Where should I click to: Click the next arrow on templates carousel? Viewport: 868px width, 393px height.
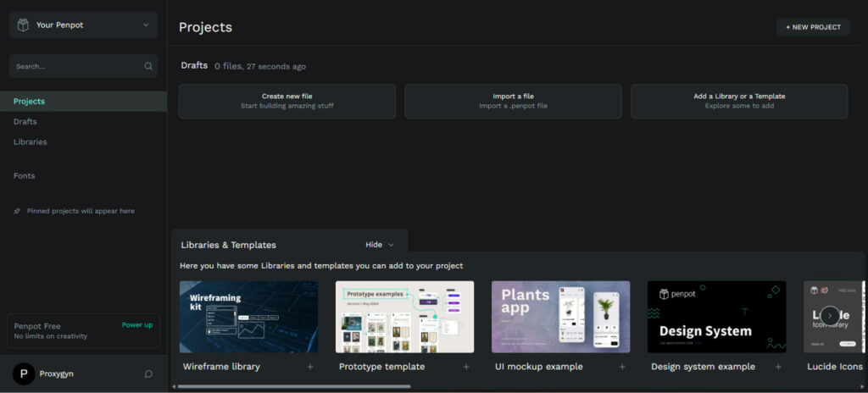[x=829, y=316]
